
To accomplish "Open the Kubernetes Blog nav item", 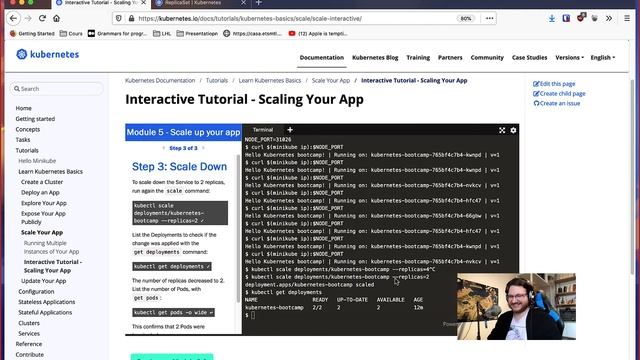I will (x=375, y=58).
